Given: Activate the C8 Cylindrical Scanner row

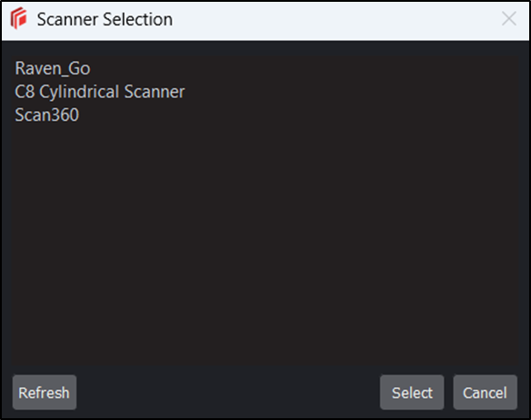Looking at the screenshot, I should [100, 92].
